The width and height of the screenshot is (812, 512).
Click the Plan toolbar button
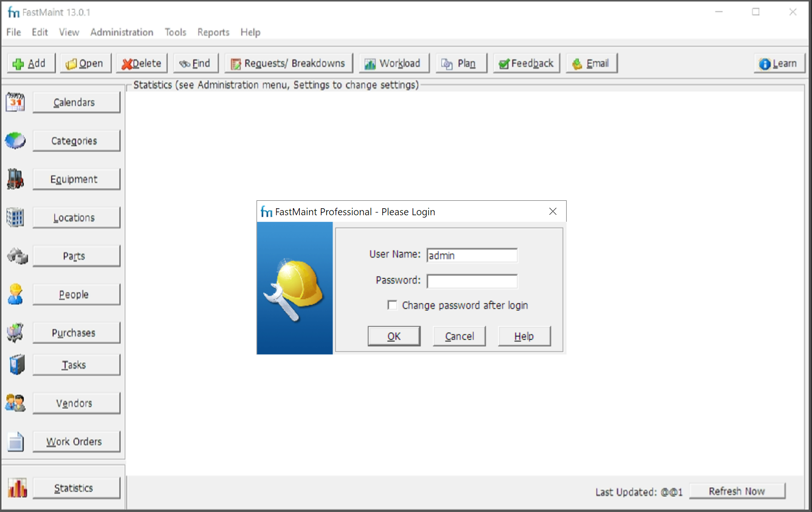[x=461, y=63]
